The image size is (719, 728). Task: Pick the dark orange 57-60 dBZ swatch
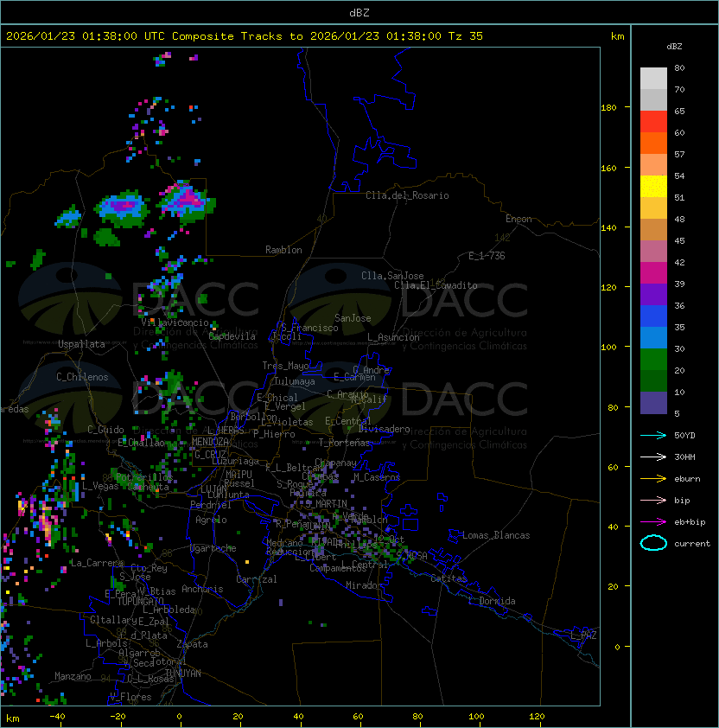(653, 143)
